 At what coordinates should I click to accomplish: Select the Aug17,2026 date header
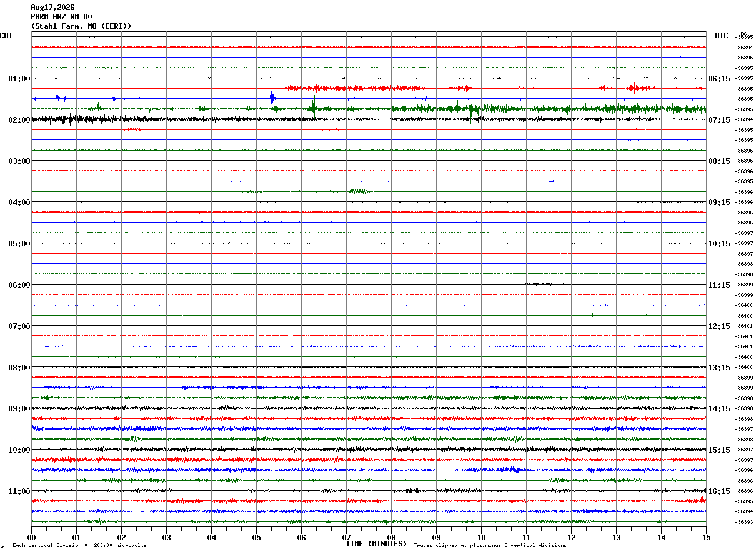point(52,8)
